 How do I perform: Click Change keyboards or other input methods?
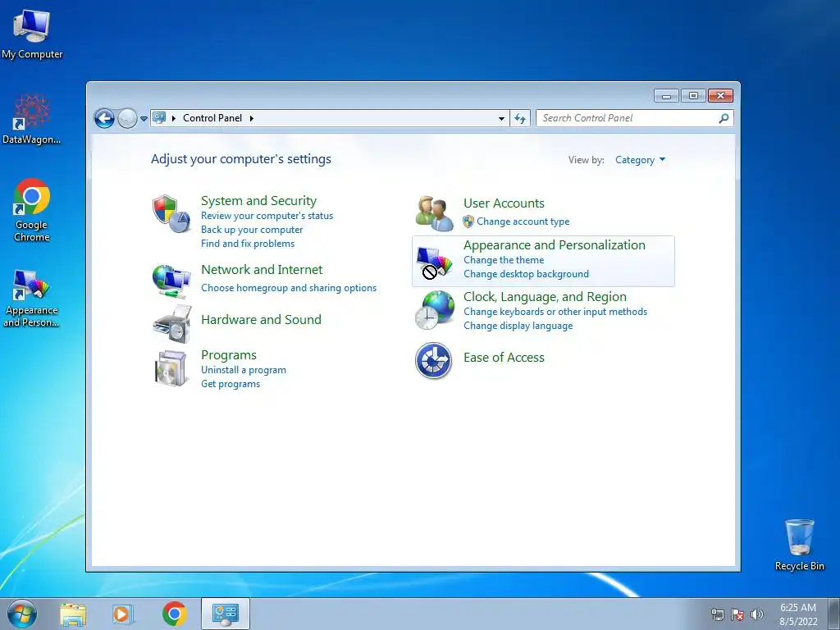[x=555, y=311]
